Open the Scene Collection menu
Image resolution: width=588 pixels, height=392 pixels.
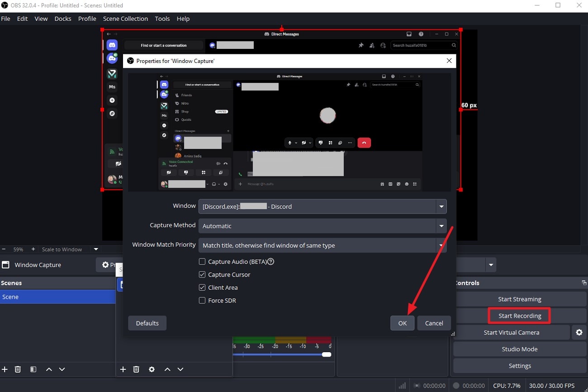coord(125,19)
